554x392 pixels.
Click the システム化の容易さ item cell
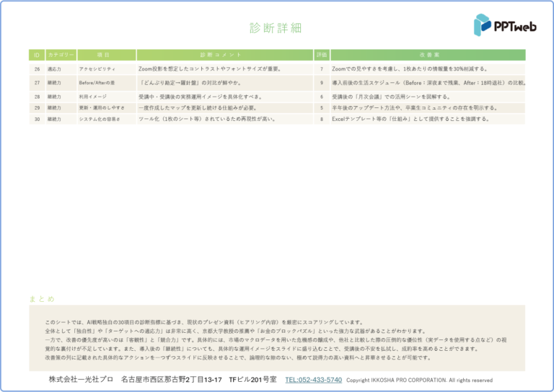click(107, 120)
